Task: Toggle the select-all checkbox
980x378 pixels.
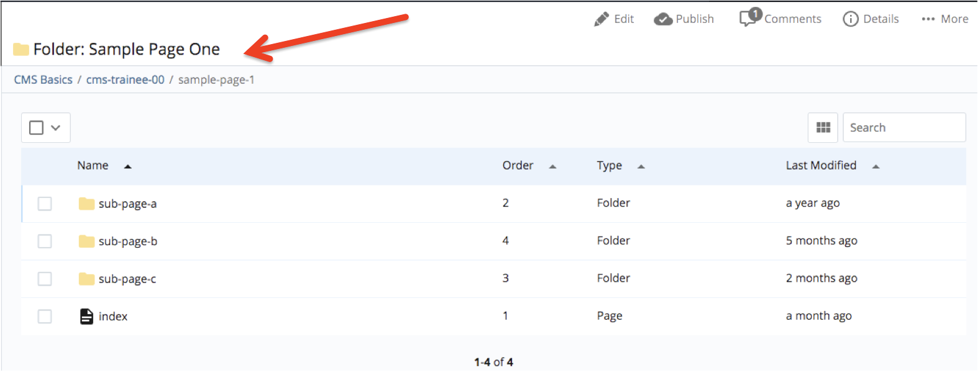Action: point(37,128)
